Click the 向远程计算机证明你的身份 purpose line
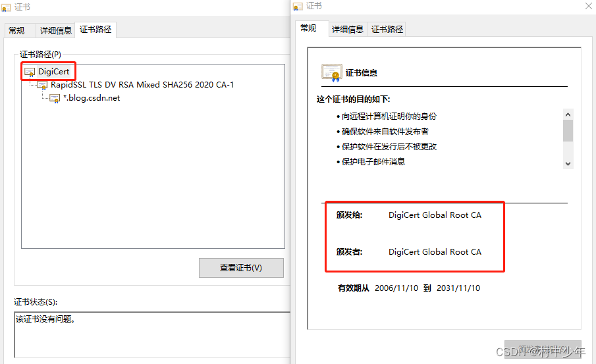 (389, 117)
